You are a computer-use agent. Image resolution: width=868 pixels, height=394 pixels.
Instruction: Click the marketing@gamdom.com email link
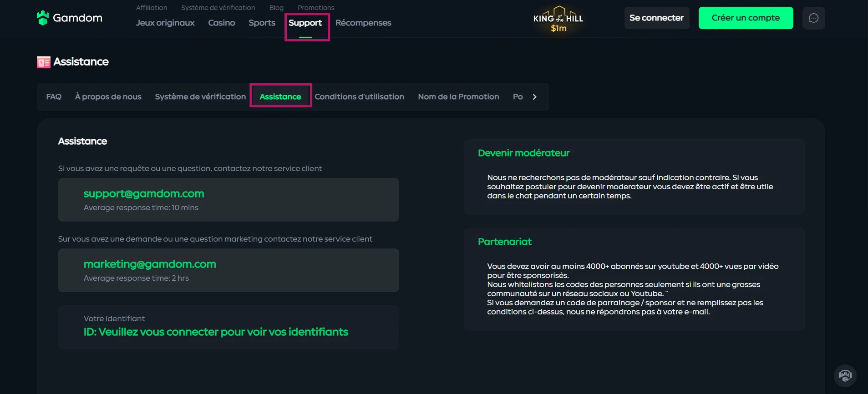(150, 264)
